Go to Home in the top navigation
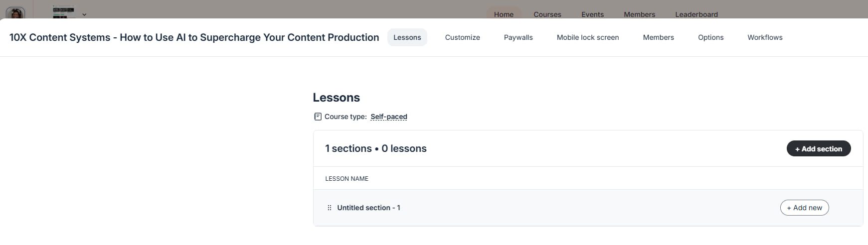This screenshot has width=868, height=245. coord(504,14)
